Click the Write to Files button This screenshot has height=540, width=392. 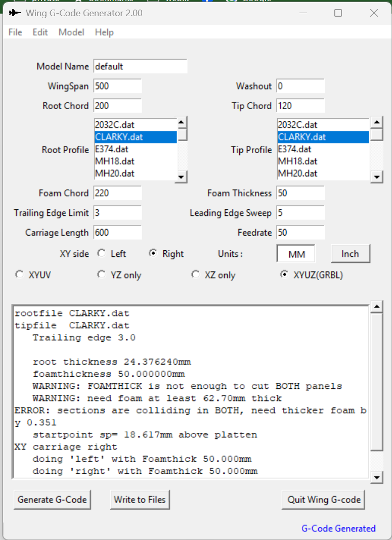pyautogui.click(x=140, y=500)
